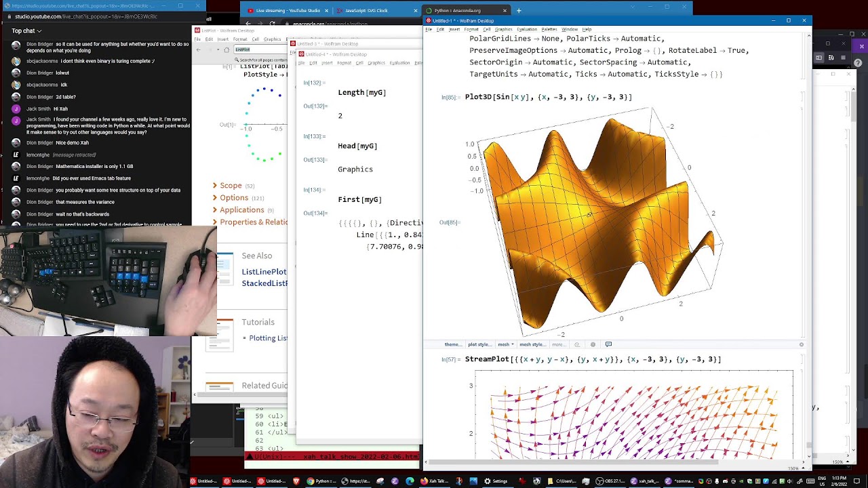Open the File menu in Wolfram Desktop front window
This screenshot has height=488, width=868.
point(429,29)
